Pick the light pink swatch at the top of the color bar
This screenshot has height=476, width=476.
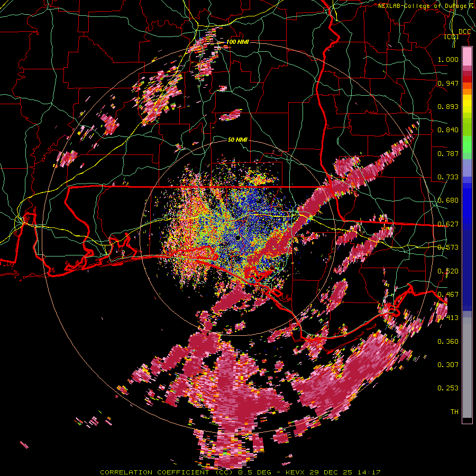point(467,56)
